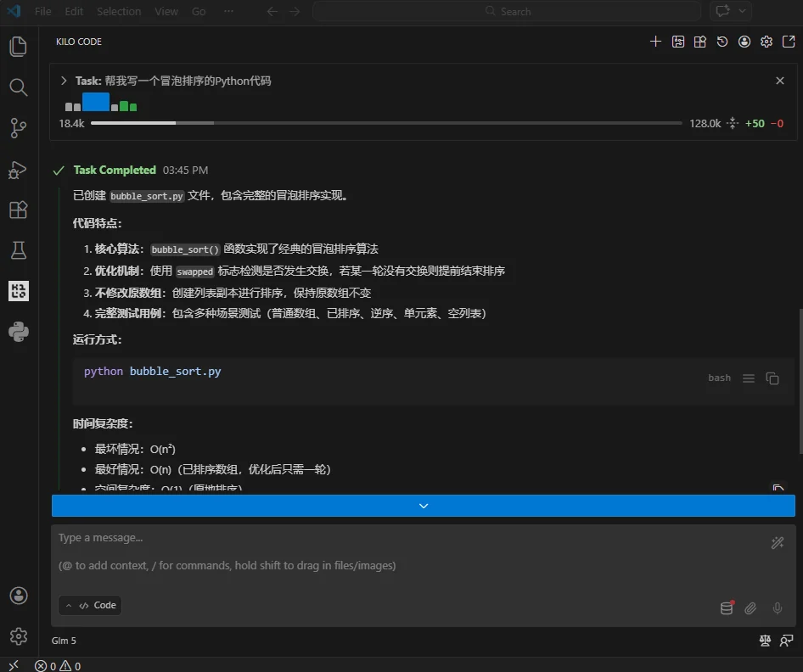
Task: Open the Python view in activity bar
Action: tap(19, 332)
